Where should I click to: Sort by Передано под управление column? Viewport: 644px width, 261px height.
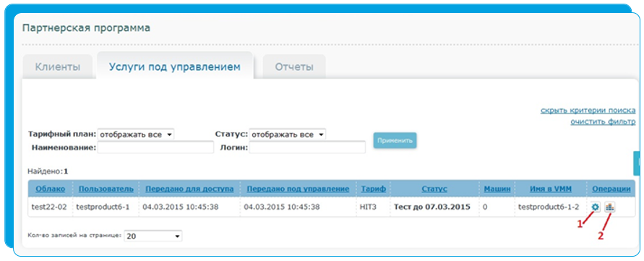[298, 189]
